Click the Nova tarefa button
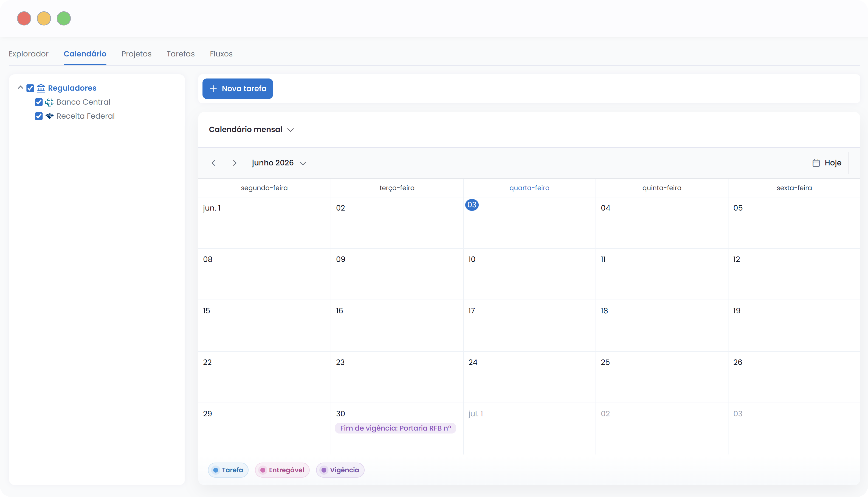 (238, 89)
